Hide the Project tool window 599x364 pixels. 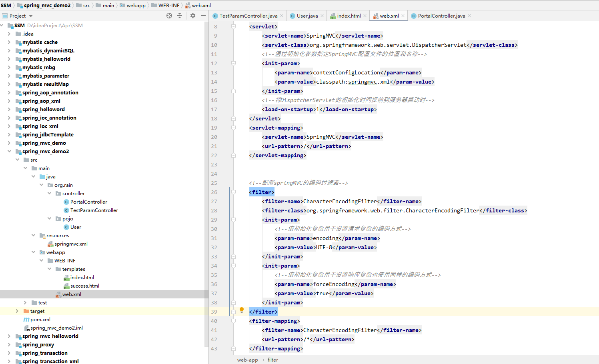[203, 16]
